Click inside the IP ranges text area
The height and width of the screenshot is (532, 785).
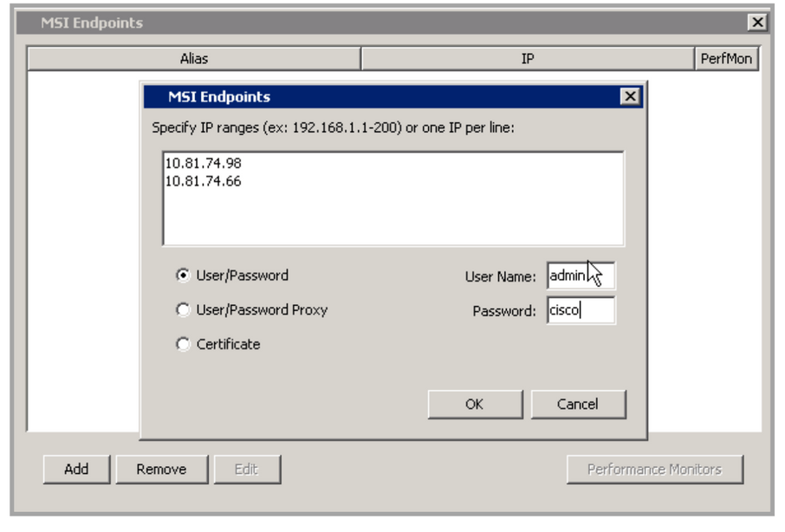click(x=393, y=198)
